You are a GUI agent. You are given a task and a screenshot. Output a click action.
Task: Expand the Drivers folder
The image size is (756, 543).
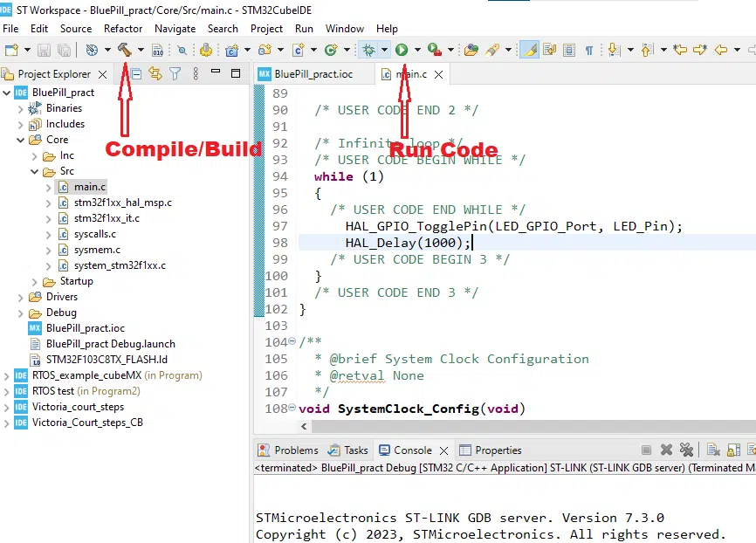click(20, 298)
